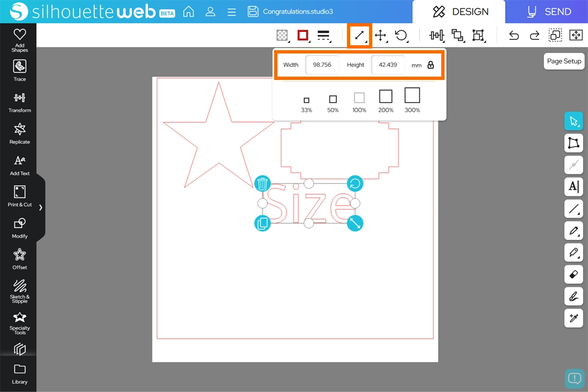Click the rotate handle on Size text
588x392 pixels.
(355, 184)
